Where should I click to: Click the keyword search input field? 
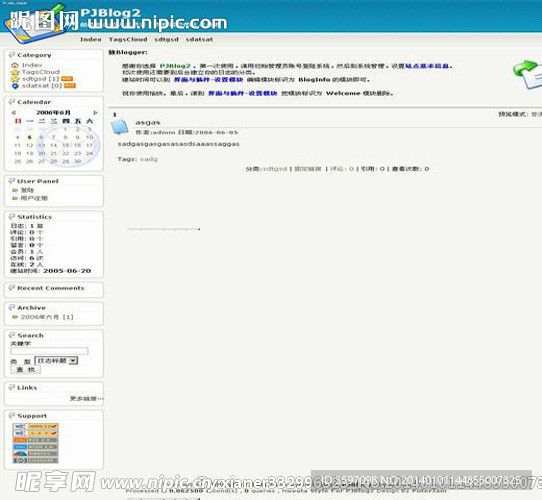(x=49, y=351)
